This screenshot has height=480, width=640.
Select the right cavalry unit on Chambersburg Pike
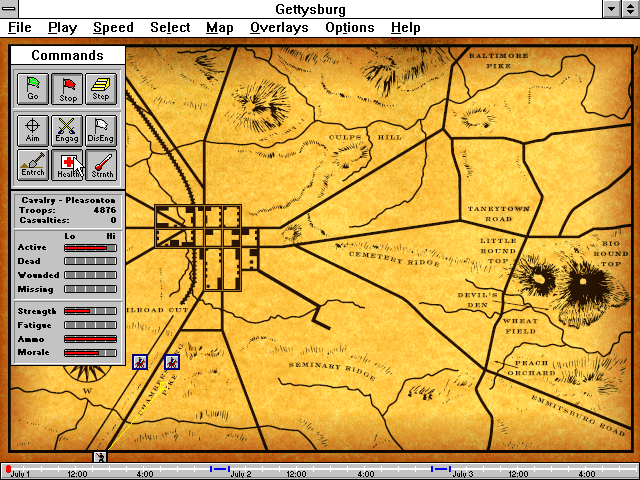172,362
